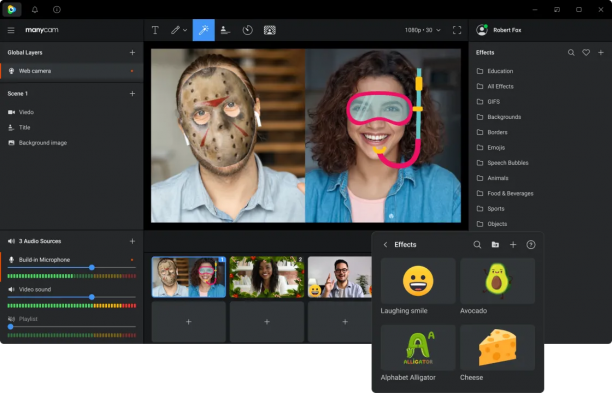Add a new Global Layer
This screenshot has height=393, width=612.
132,52
